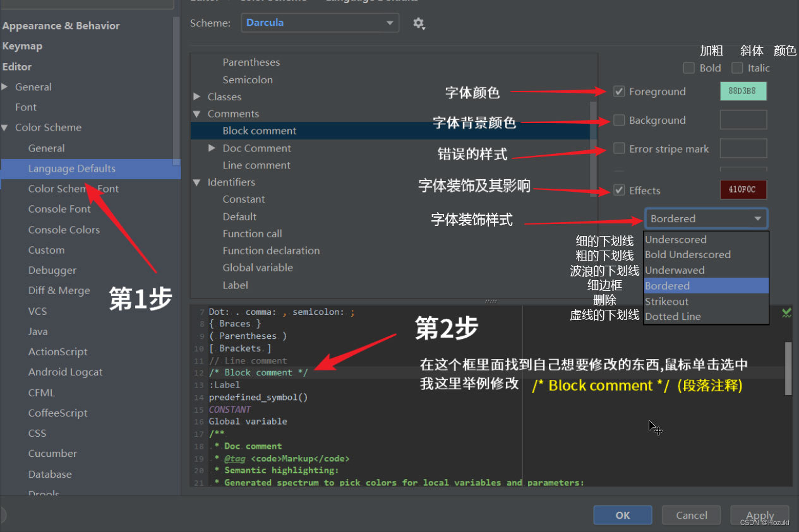Open the Background color swatch

tap(743, 120)
